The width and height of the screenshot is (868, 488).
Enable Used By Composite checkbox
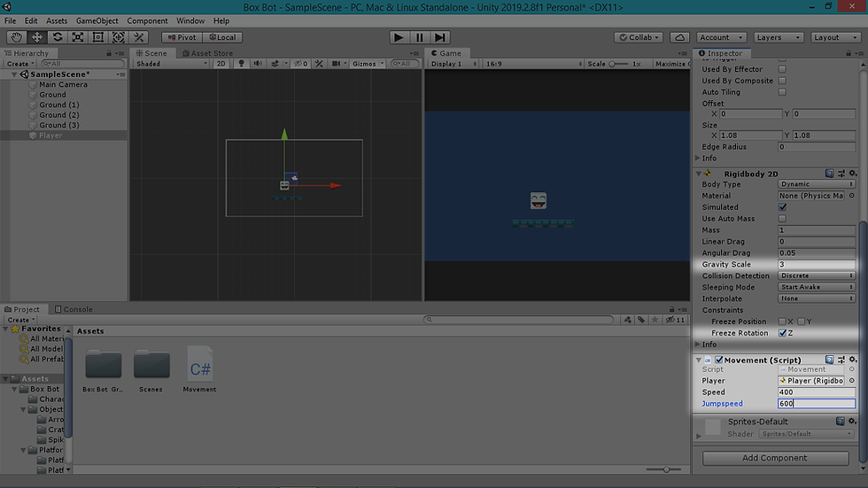pos(782,81)
